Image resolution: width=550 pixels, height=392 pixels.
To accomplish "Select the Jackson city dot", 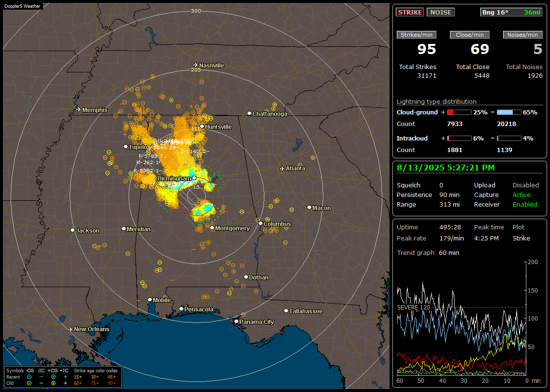I will tap(72, 230).
